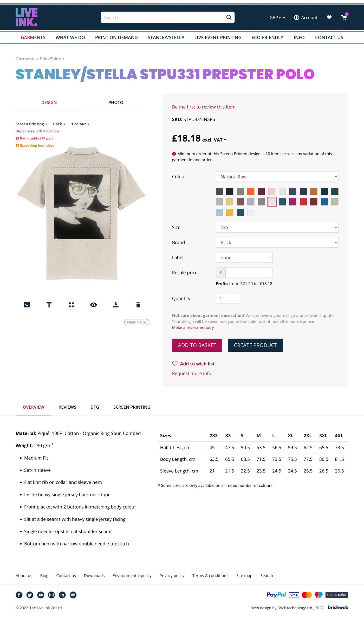Open wishlist heart icon in header
Image resolution: width=364 pixels, height=617 pixels.
coord(329,17)
